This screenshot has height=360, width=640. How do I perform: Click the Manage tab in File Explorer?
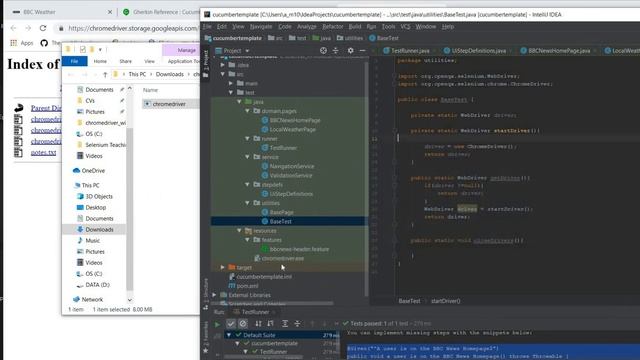click(x=187, y=50)
